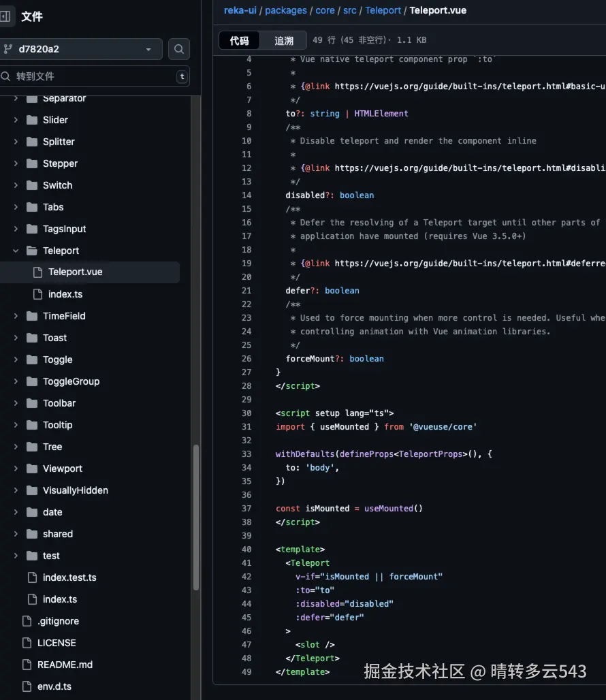
Task: Open Teleport breadcrumb link
Action: point(383,10)
